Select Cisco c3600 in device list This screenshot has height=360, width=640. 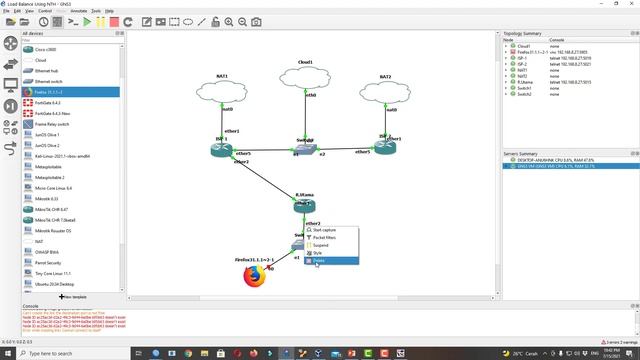pos(71,49)
